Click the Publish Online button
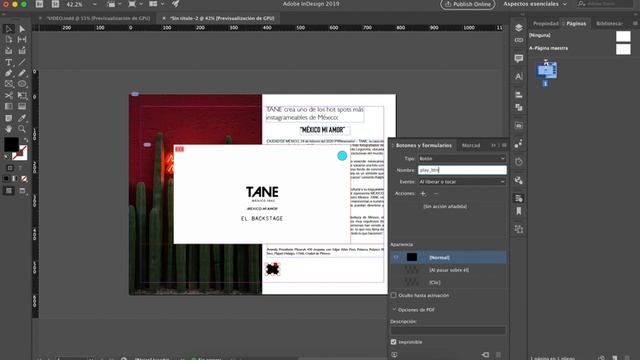This screenshot has height=360, width=640. click(x=467, y=4)
